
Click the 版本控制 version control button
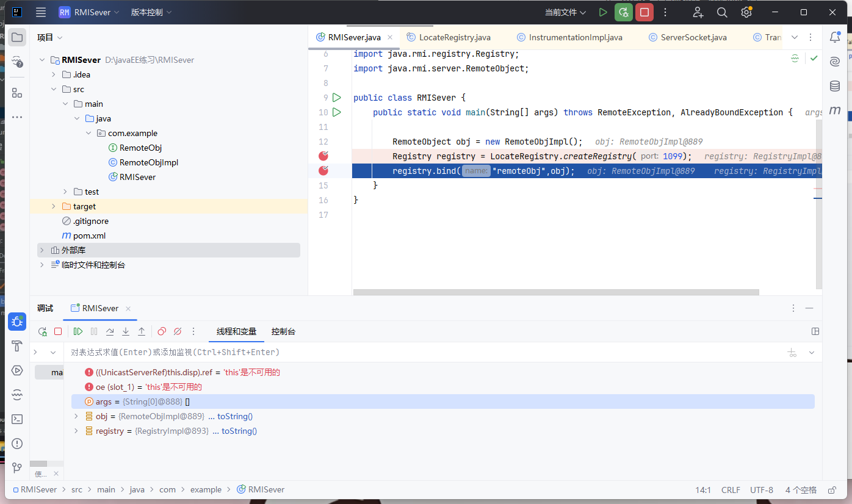point(151,12)
